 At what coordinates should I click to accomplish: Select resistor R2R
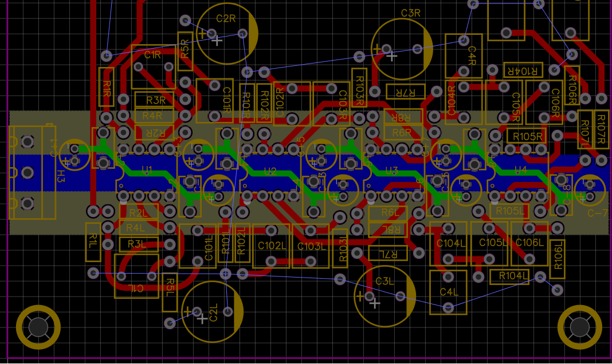[x=154, y=133]
